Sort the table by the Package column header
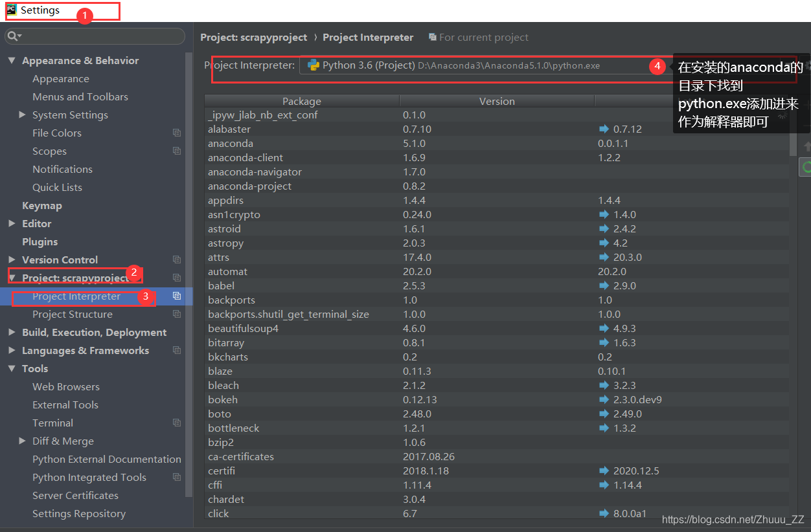 (302, 101)
